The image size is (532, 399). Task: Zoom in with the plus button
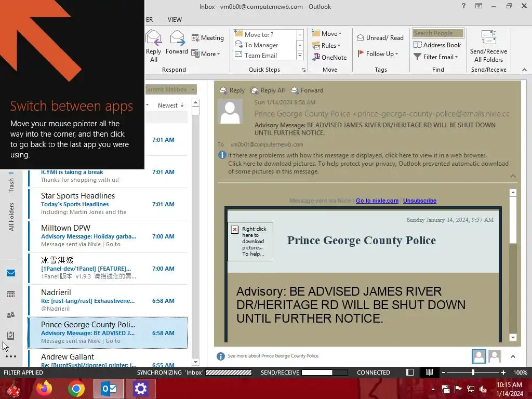tap(503, 373)
